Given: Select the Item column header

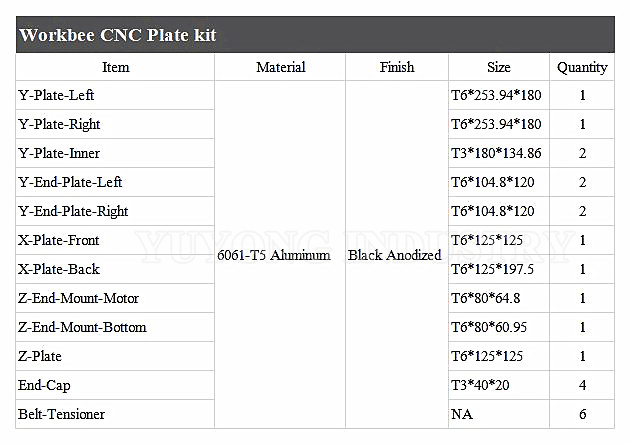Looking at the screenshot, I should point(115,67).
